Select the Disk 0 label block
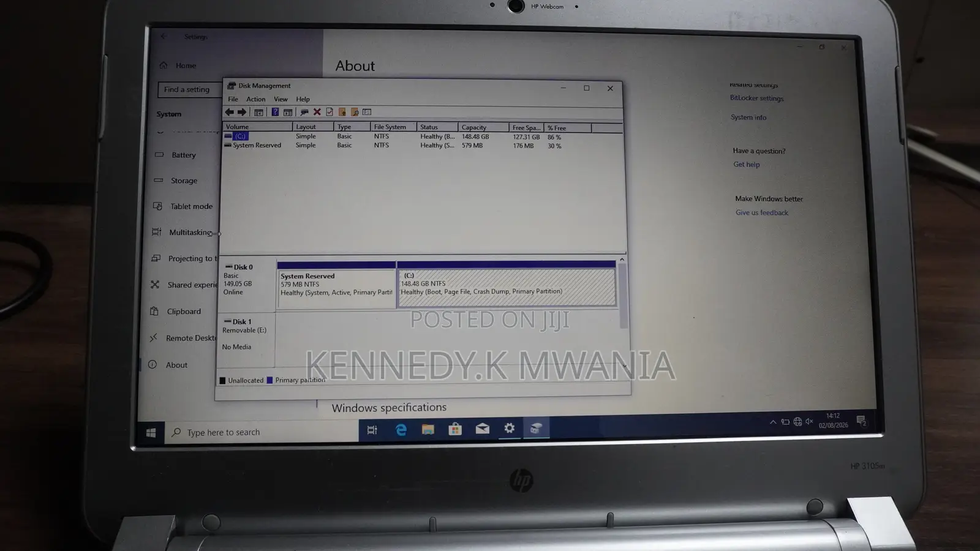Image resolution: width=980 pixels, height=551 pixels. tap(247, 285)
